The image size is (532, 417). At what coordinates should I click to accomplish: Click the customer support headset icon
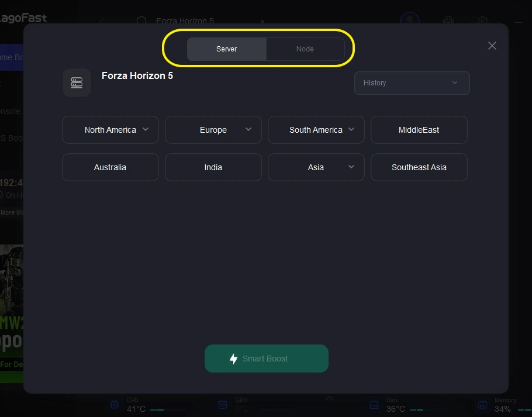pos(448,20)
